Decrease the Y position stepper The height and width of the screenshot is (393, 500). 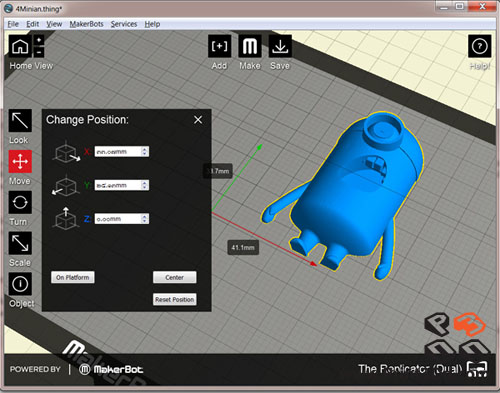(145, 188)
